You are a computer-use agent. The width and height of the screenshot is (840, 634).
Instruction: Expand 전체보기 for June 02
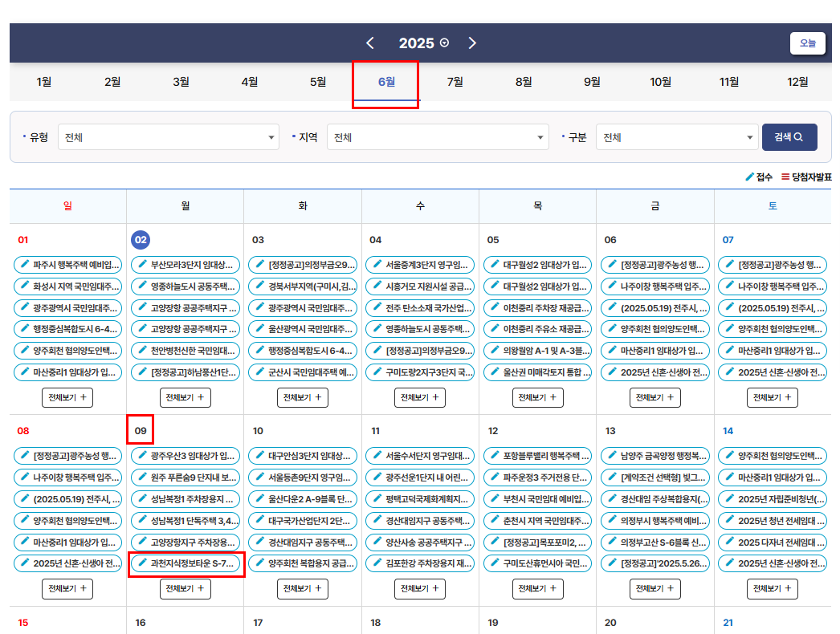click(186, 397)
